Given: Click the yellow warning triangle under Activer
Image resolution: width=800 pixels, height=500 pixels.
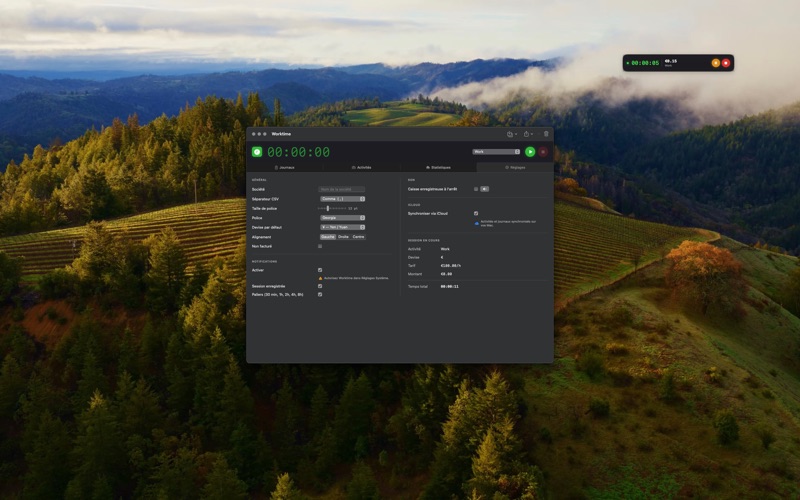Looking at the screenshot, I should tap(320, 278).
